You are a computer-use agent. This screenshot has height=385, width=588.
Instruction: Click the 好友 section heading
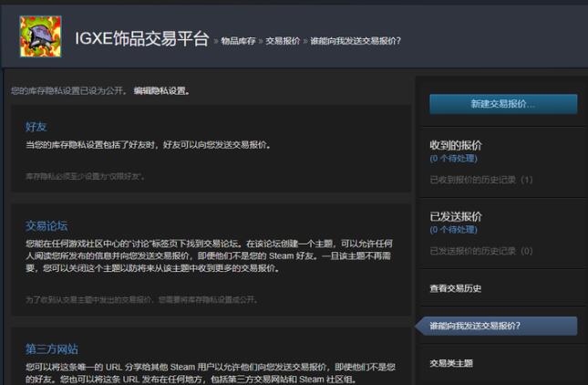click(x=36, y=126)
